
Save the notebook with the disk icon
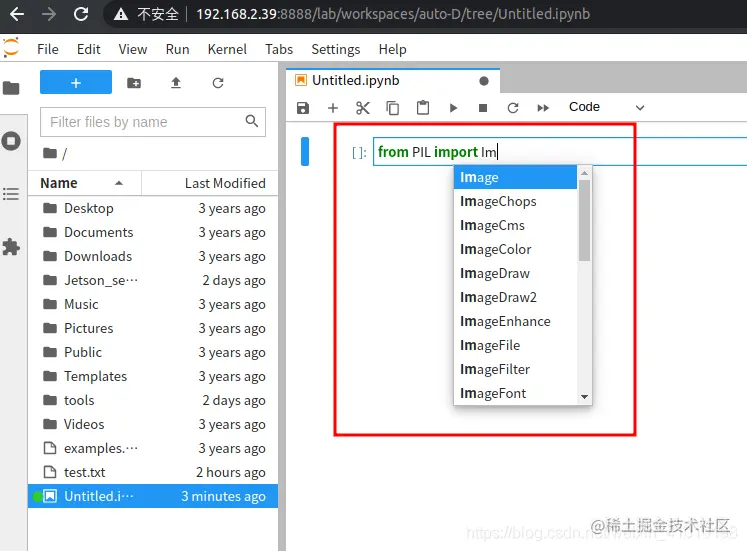pos(303,108)
